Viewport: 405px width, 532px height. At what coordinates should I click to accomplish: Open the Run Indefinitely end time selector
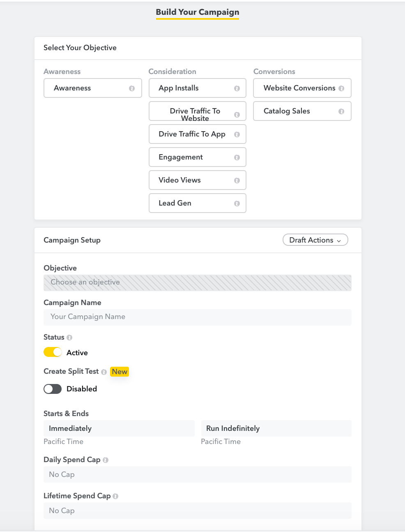point(276,428)
